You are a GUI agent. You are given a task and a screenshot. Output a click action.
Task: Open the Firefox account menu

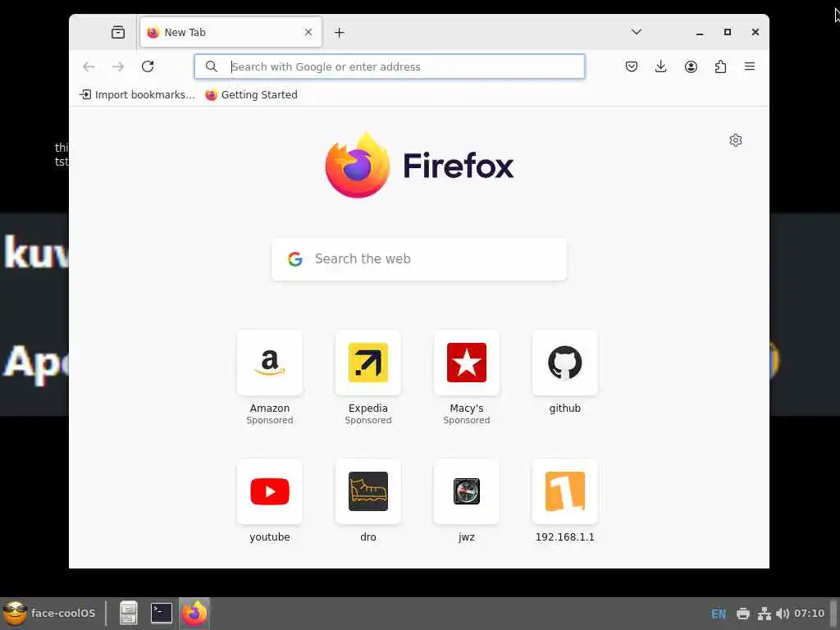pos(691,66)
